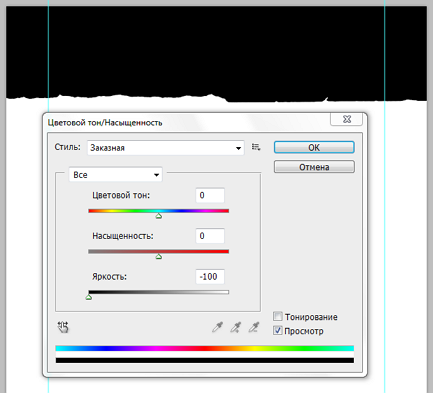
Task: Click the Яркость value field showing -100
Action: click(x=210, y=277)
